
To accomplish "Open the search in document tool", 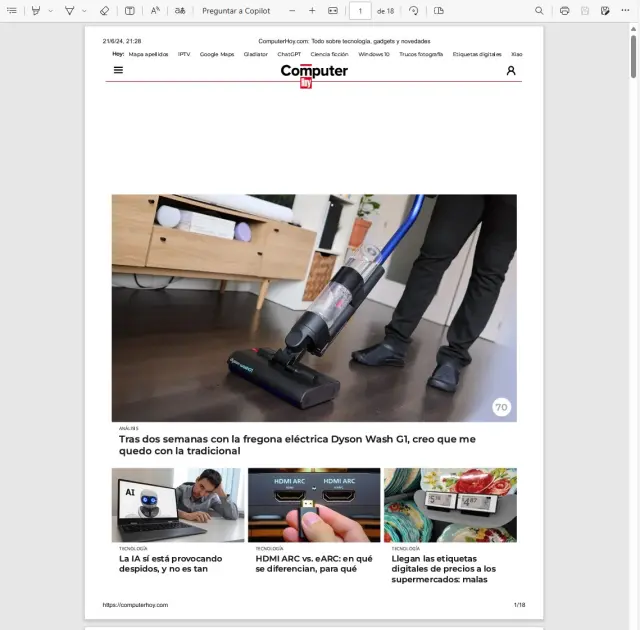I will tap(540, 10).
